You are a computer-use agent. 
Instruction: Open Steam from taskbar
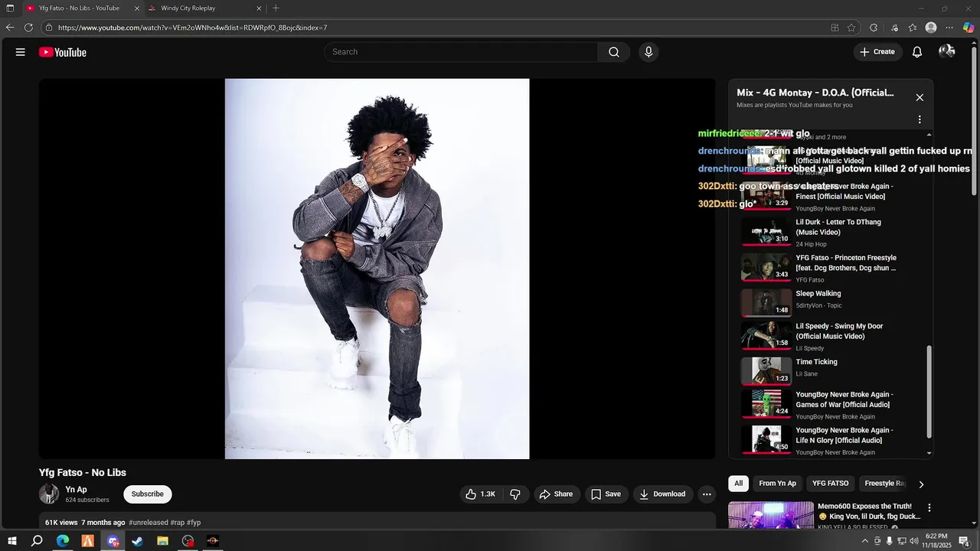138,541
